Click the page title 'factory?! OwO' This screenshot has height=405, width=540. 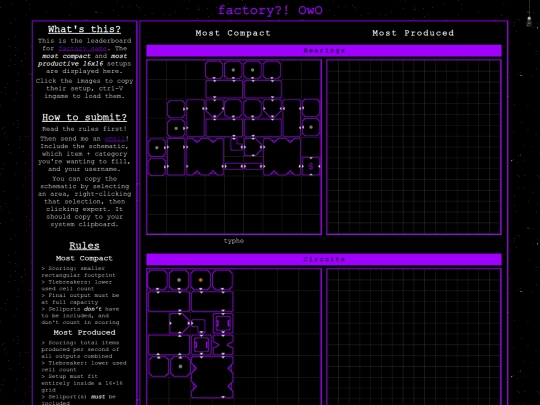[270, 10]
